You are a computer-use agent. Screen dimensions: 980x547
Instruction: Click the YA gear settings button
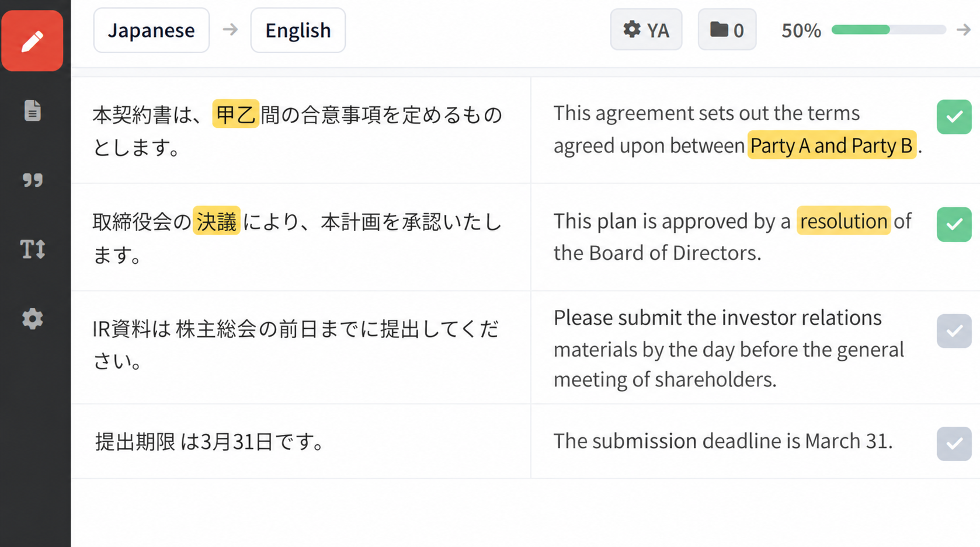pos(646,30)
